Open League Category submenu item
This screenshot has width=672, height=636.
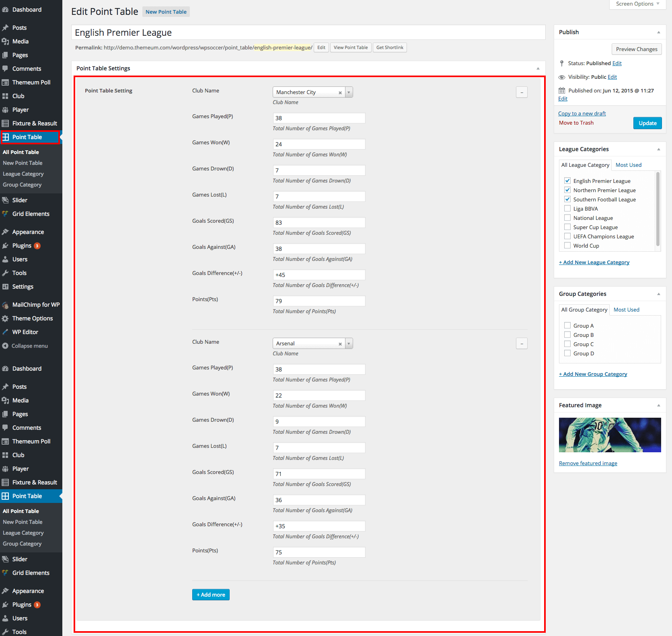tap(23, 174)
